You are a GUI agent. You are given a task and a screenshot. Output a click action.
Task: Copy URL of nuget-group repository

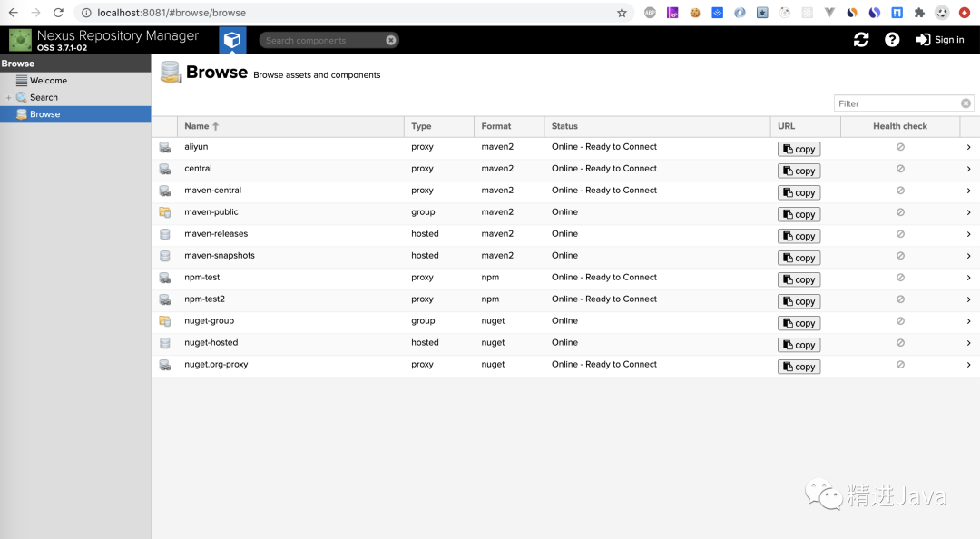point(799,323)
